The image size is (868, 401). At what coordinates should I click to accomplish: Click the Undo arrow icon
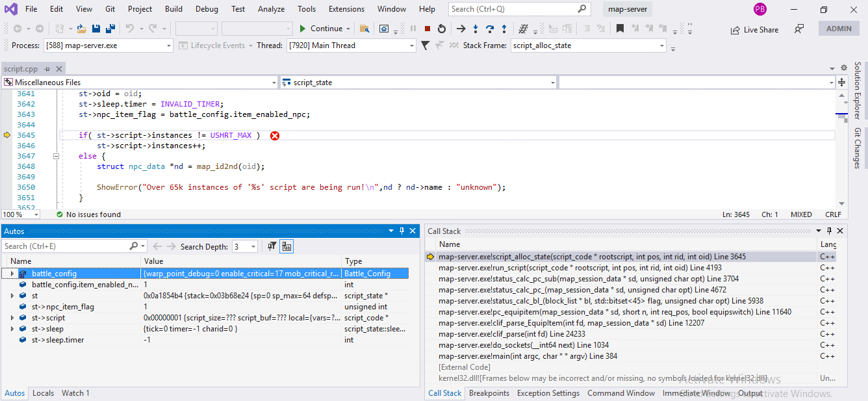coord(129,29)
